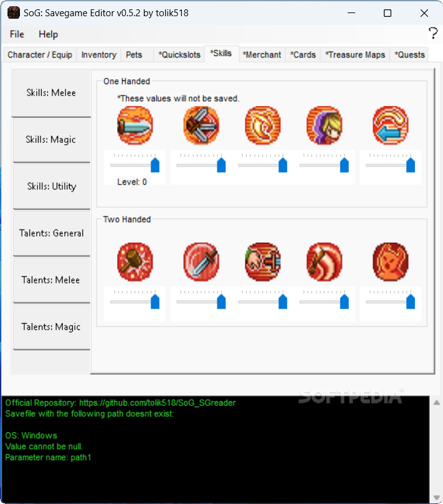Switch to the *Merchant tab
This screenshot has width=443, height=504.
pos(262,55)
